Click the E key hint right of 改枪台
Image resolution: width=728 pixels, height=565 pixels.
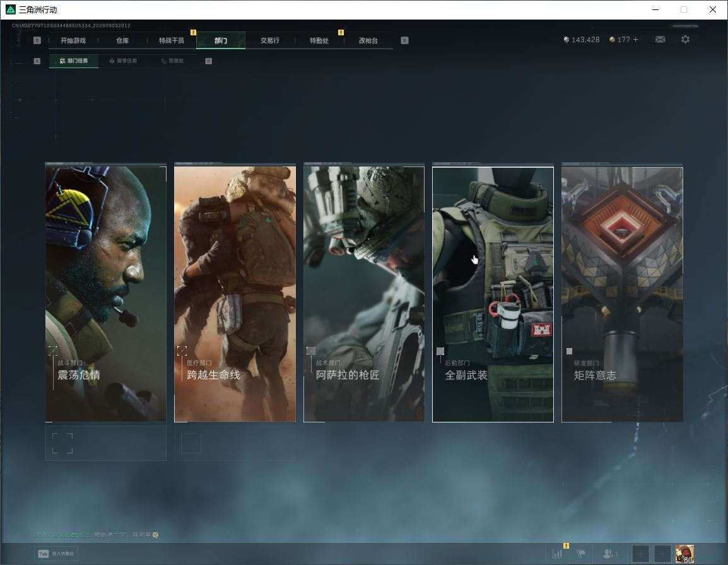(x=404, y=40)
